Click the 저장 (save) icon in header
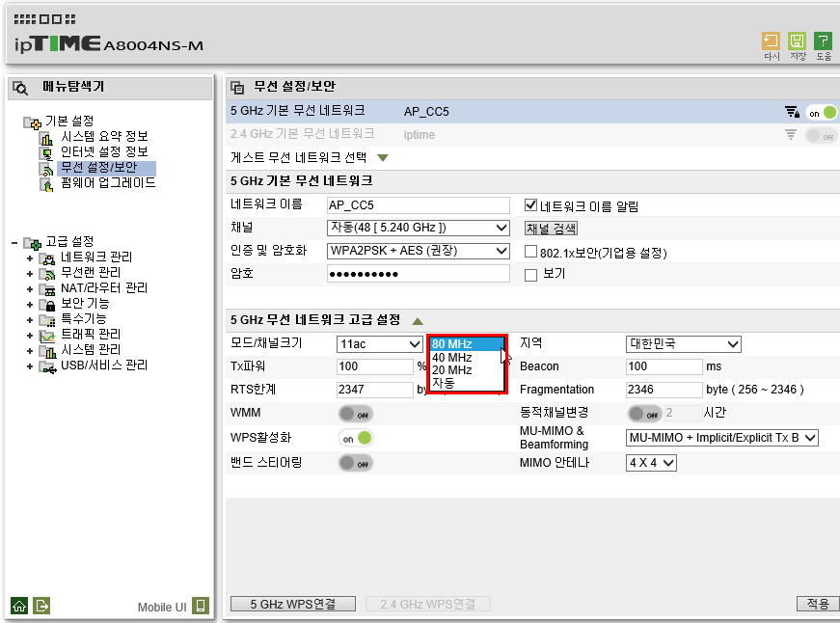The height and width of the screenshot is (623, 840). (798, 41)
